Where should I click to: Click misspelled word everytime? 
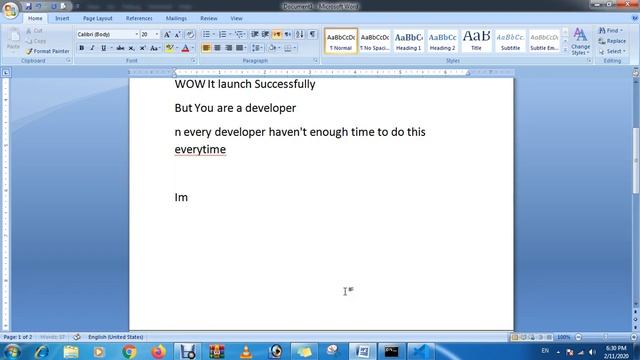[200, 149]
